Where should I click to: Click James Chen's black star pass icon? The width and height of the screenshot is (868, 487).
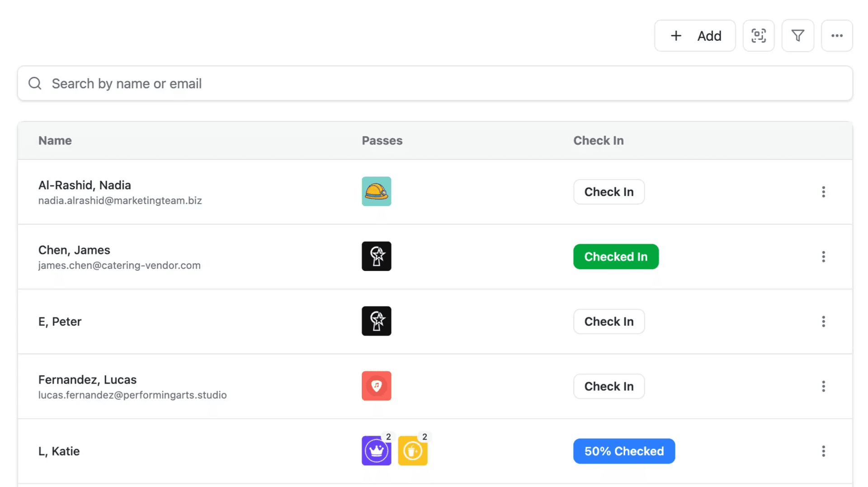click(377, 256)
